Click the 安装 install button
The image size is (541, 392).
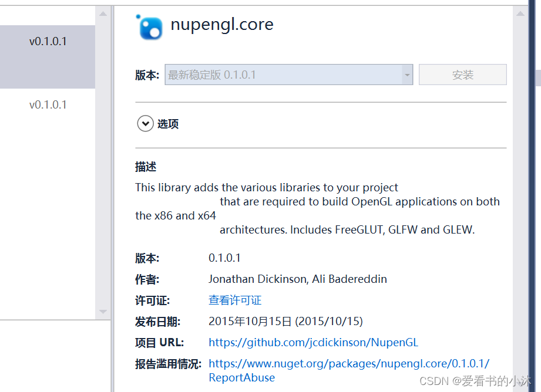coord(463,75)
